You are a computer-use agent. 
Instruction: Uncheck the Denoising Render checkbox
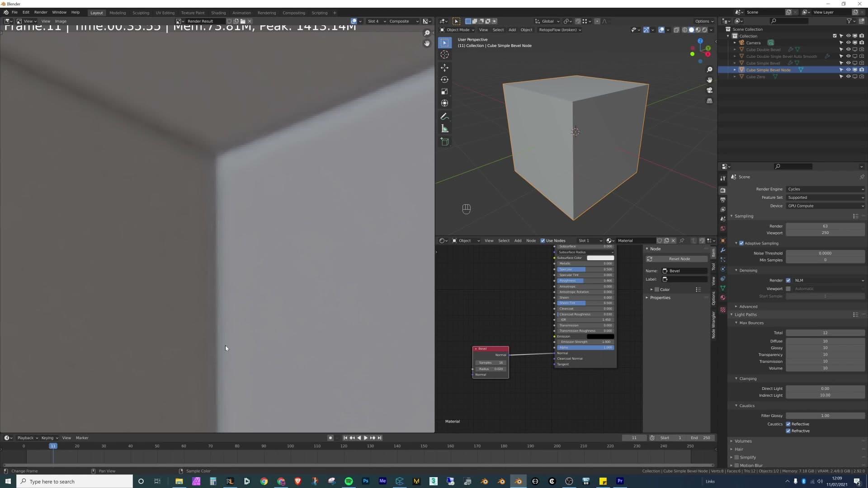tap(788, 281)
